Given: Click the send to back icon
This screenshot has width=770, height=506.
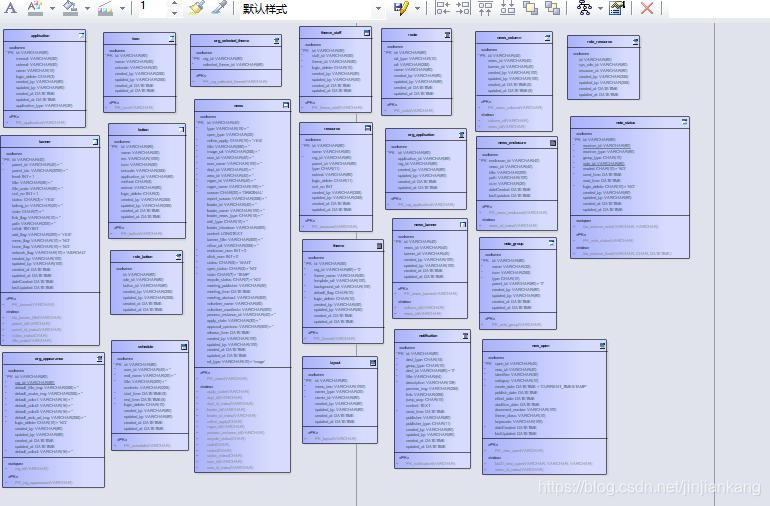Looking at the screenshot, I should 553,7.
